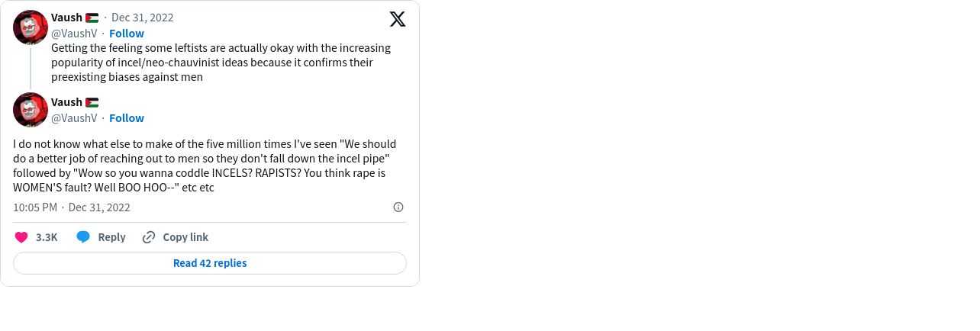Follow @VaushV from the first tweet
This screenshot has width=980, height=331.
[x=127, y=34]
